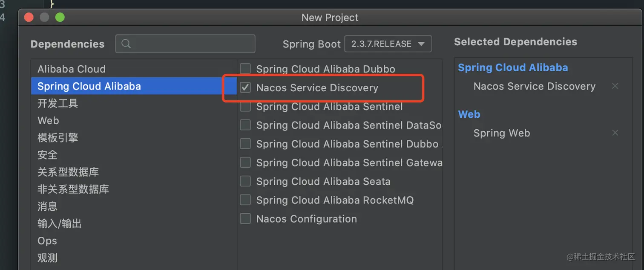This screenshot has height=270, width=644.
Task: Click the green maximize window button
Action: click(x=60, y=17)
